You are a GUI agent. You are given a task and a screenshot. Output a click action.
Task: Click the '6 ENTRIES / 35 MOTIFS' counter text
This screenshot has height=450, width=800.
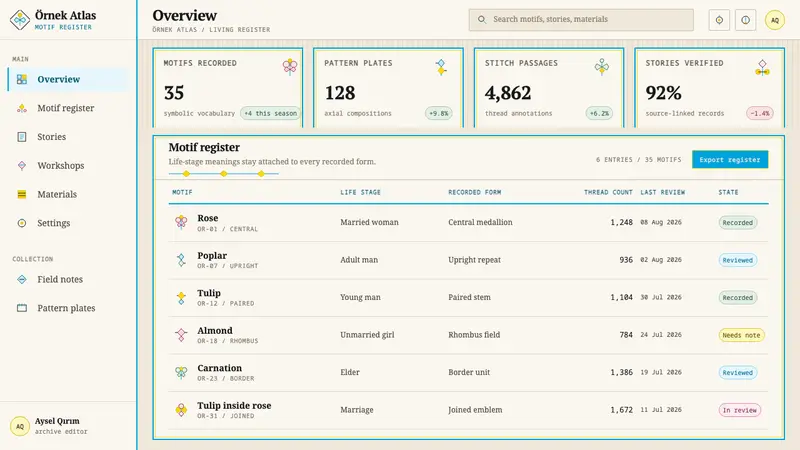point(638,160)
